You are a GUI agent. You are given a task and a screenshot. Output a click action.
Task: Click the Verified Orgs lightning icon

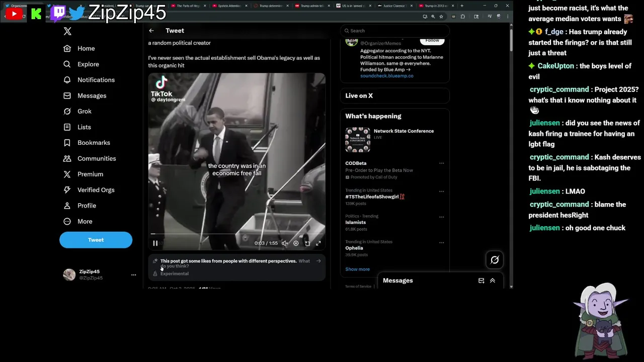(x=67, y=190)
